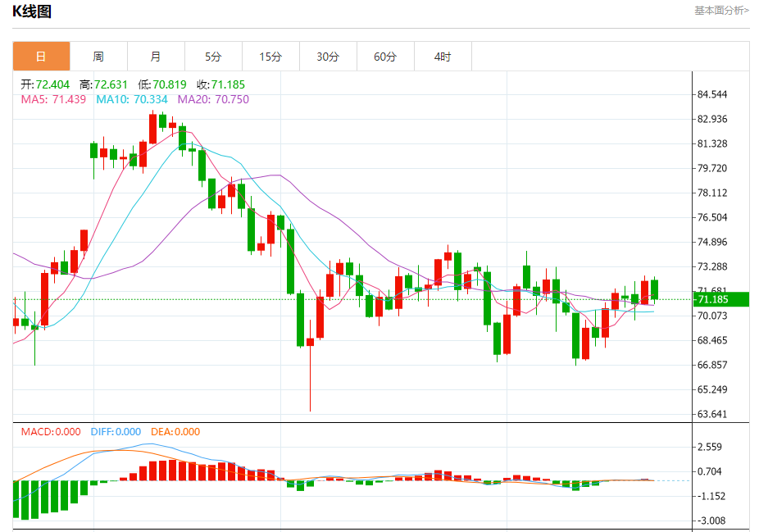
Task: Click the MA10: 70.334 label
Action: pyautogui.click(x=132, y=99)
